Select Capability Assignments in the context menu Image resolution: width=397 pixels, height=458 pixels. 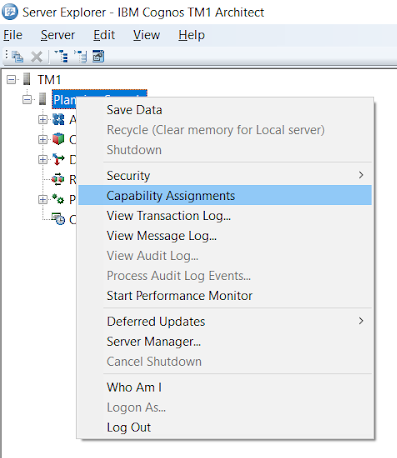225,195
